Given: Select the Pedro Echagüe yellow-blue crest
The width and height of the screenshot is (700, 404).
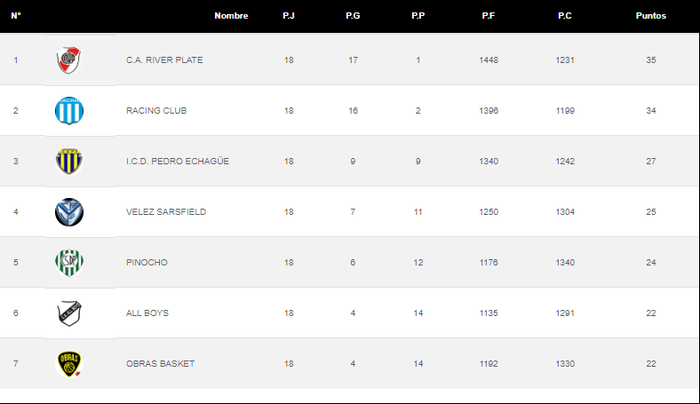Looking at the screenshot, I should point(69,161).
